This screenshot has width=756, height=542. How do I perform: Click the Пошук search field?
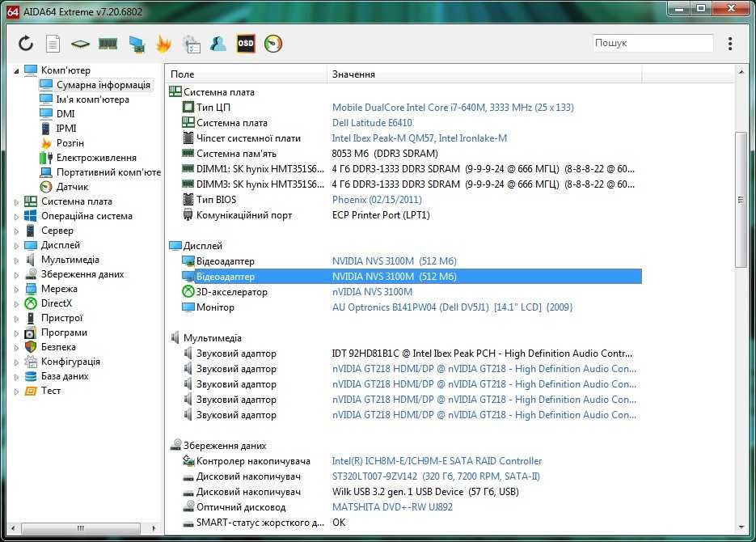(653, 43)
